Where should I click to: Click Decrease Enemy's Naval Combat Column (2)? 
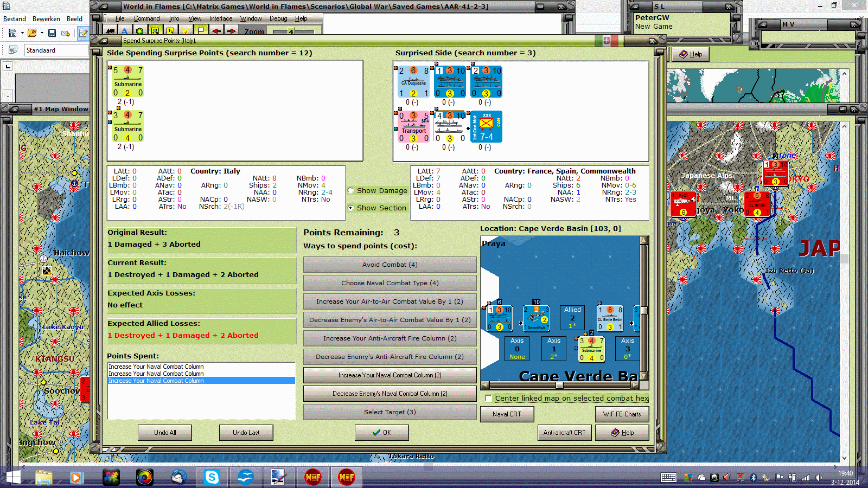click(x=390, y=394)
